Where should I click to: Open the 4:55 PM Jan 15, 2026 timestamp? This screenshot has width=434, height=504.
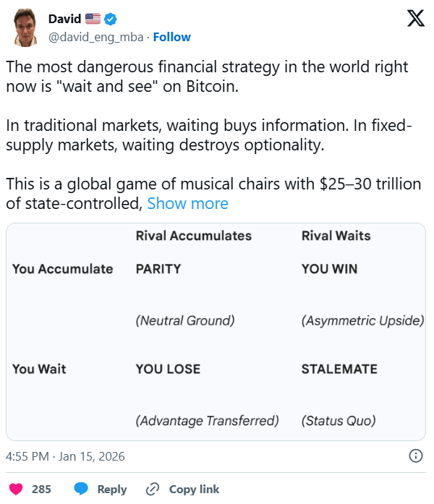pos(65,456)
